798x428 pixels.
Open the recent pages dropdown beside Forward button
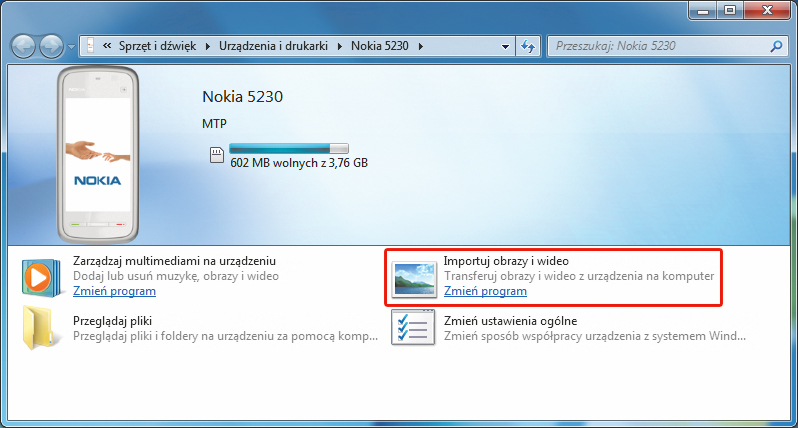(x=70, y=47)
